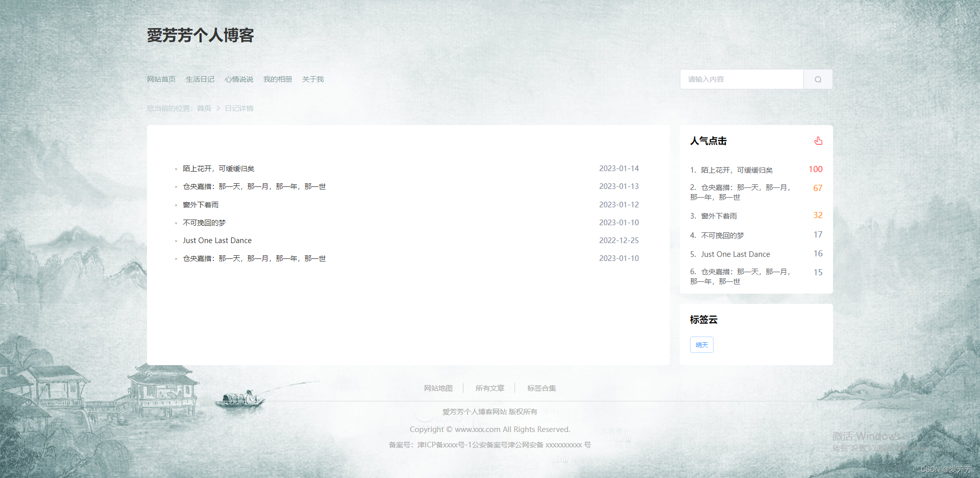980x478 pixels.
Task: Open 生活日记 navigation item
Action: coord(200,79)
